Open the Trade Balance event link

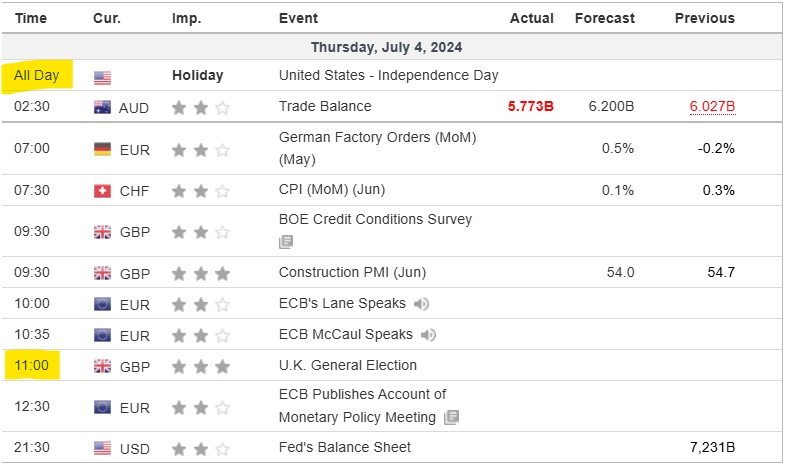324,106
